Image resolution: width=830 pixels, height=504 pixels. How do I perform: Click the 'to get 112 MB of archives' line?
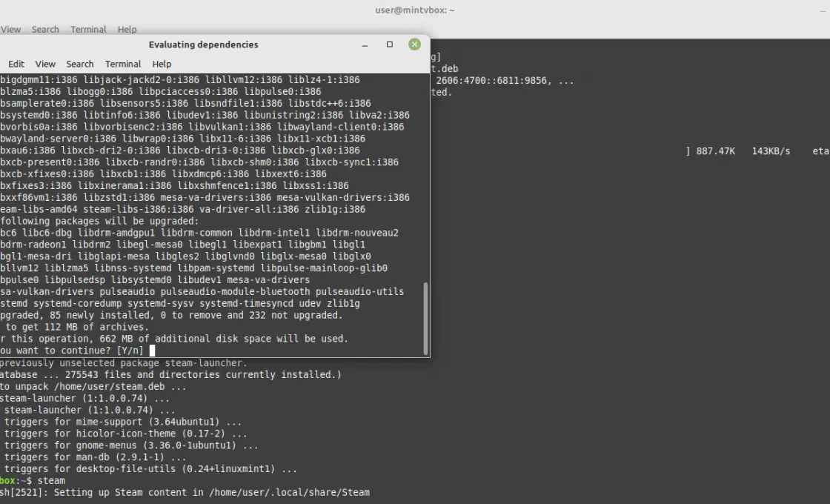[x=77, y=327]
